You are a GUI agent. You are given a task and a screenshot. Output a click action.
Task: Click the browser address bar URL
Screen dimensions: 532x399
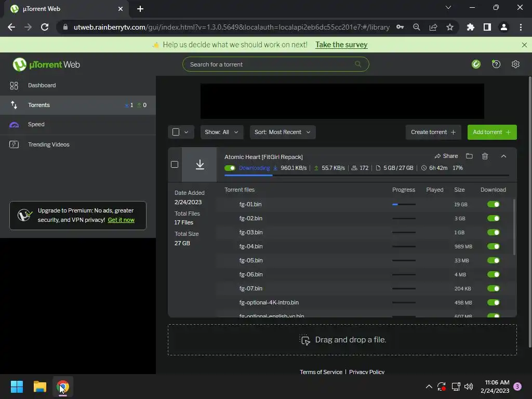pos(231,27)
